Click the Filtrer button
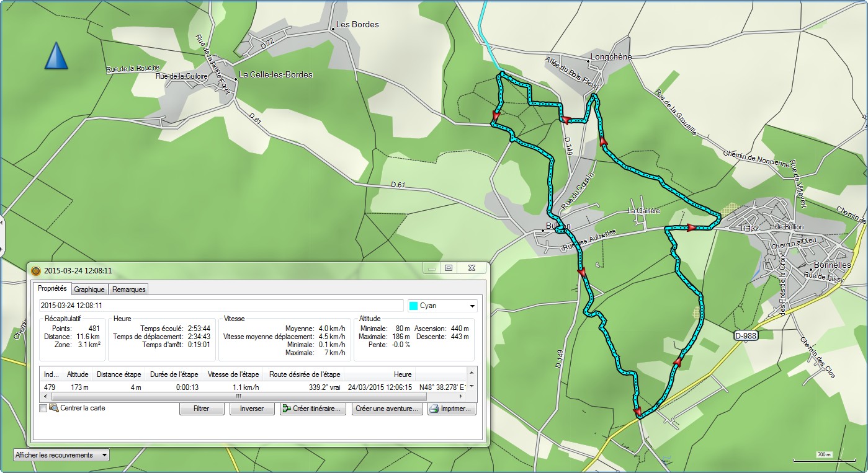The height and width of the screenshot is (473, 868). (201, 409)
